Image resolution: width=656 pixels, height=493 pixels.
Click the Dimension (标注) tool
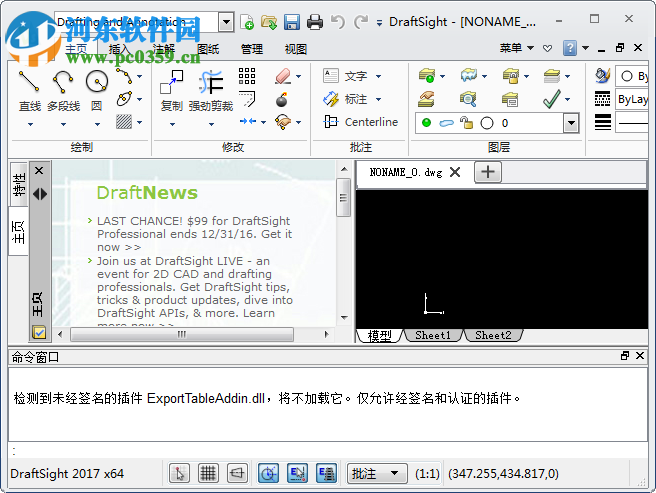point(346,99)
